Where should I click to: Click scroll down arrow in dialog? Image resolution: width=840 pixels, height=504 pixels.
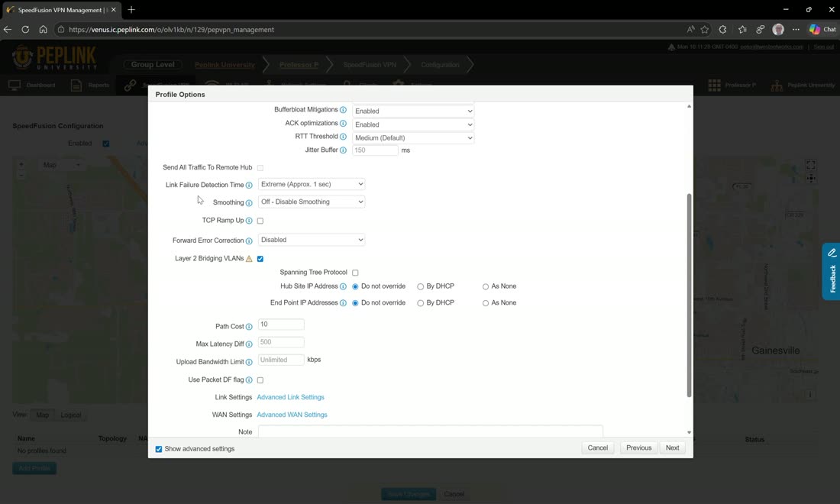tap(689, 432)
